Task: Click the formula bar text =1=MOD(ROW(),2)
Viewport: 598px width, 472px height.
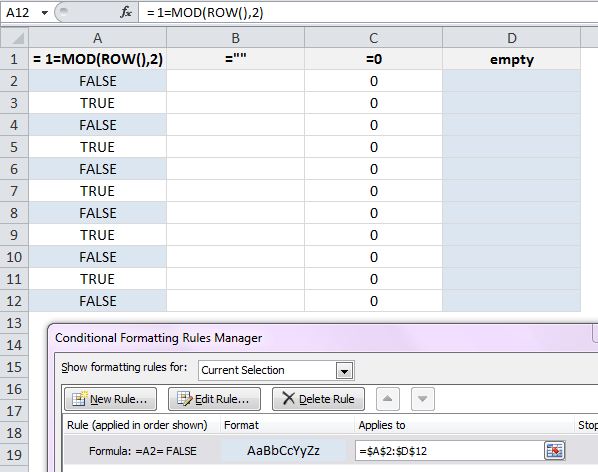Action: 205,13
